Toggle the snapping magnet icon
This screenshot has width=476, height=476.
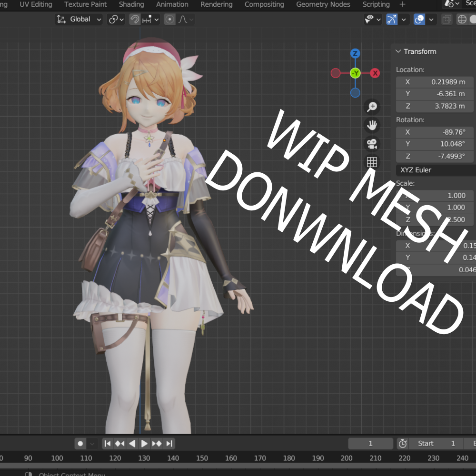click(x=135, y=20)
